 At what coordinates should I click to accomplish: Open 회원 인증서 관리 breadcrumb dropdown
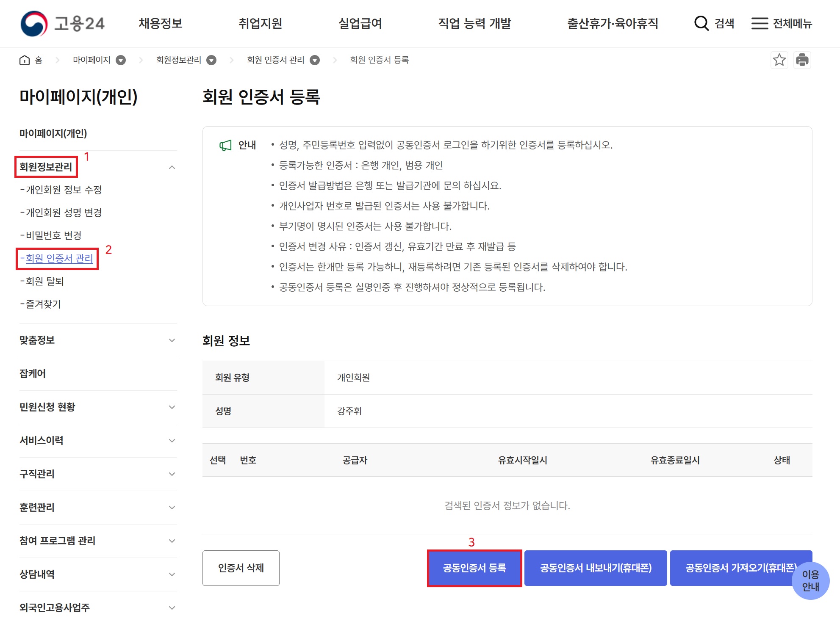pos(314,60)
